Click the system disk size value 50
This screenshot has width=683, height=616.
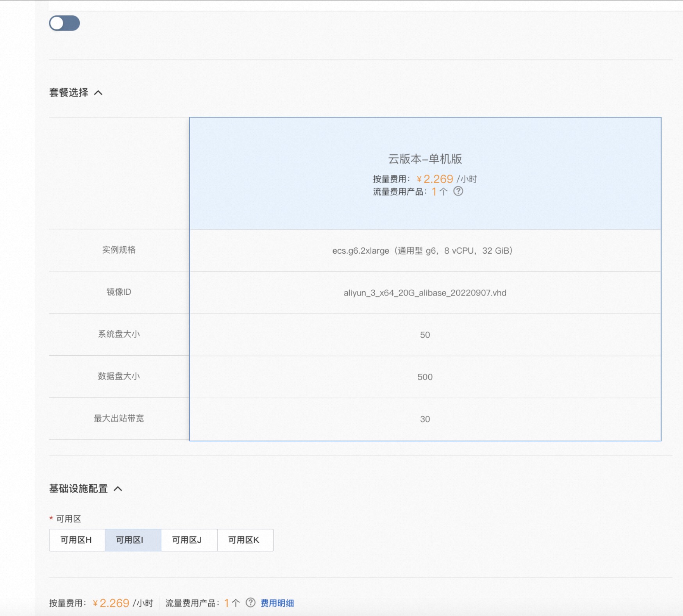tap(425, 335)
